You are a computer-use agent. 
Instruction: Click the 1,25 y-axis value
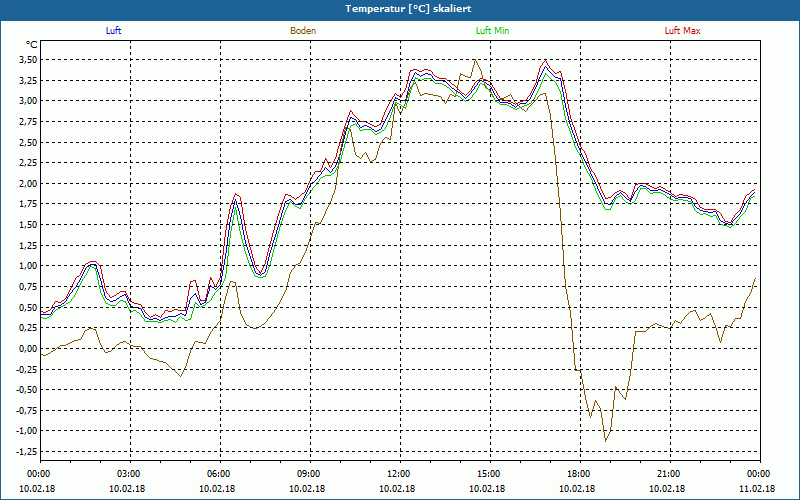27,245
